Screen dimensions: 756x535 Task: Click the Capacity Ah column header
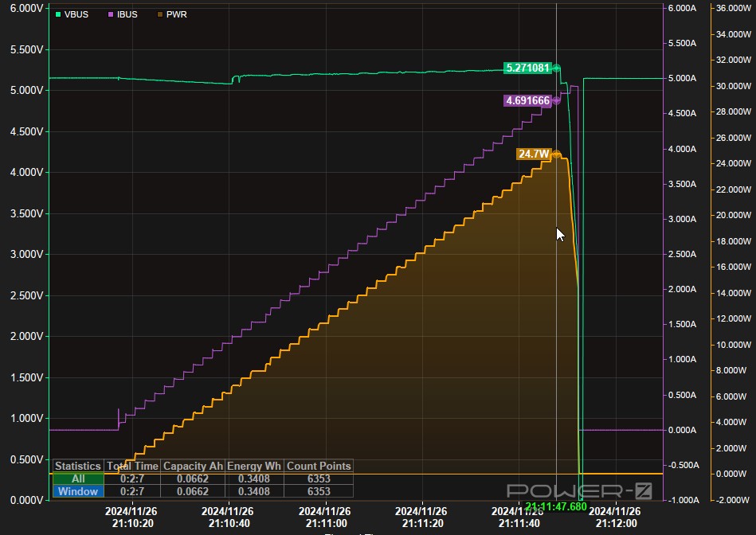[193, 466]
